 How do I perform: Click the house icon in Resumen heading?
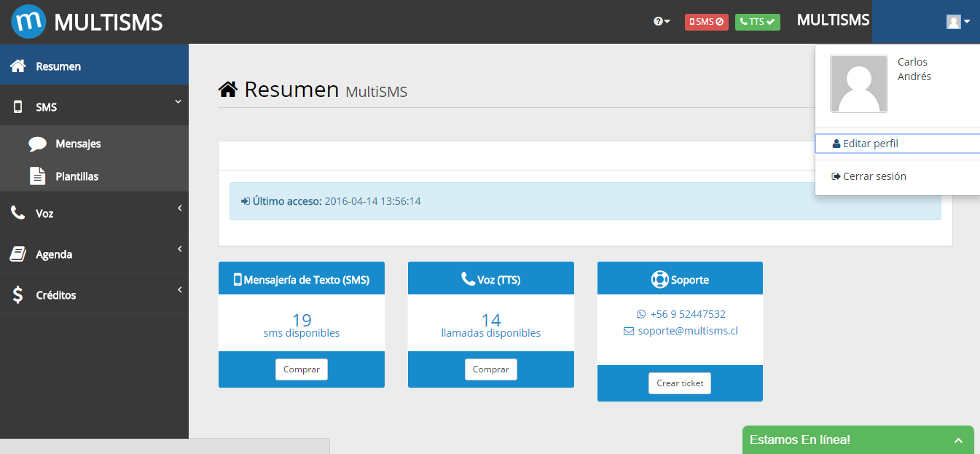tap(228, 89)
